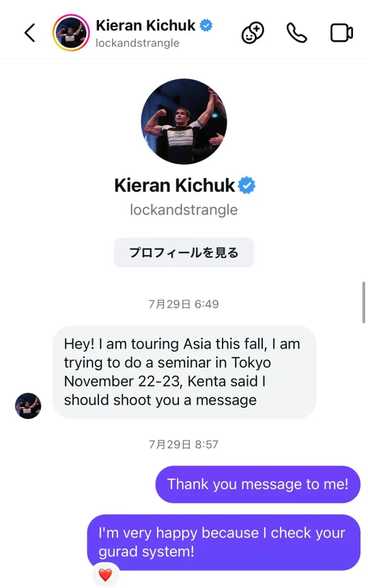Select the received message about Tokyo seminar
Image resolution: width=368 pixels, height=588 pixels.
coord(184,372)
